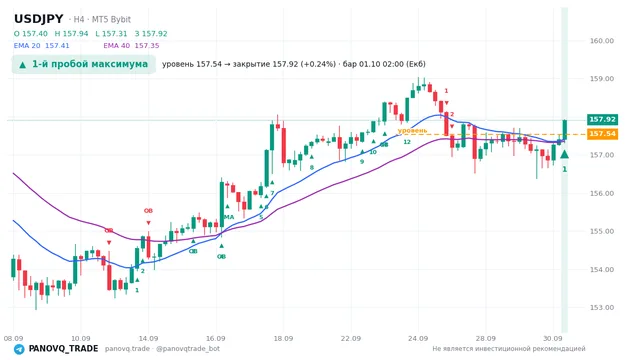
Task: Click the 08.09 date axis label
Action: click(13, 338)
